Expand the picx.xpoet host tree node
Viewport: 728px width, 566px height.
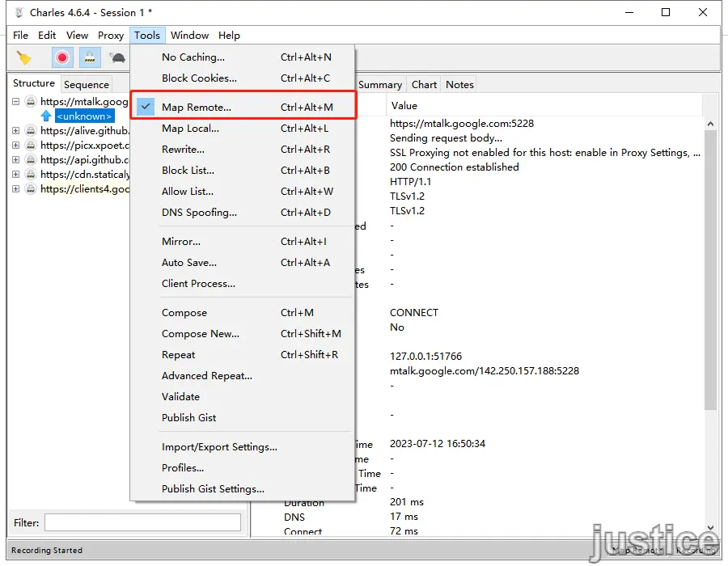click(16, 146)
